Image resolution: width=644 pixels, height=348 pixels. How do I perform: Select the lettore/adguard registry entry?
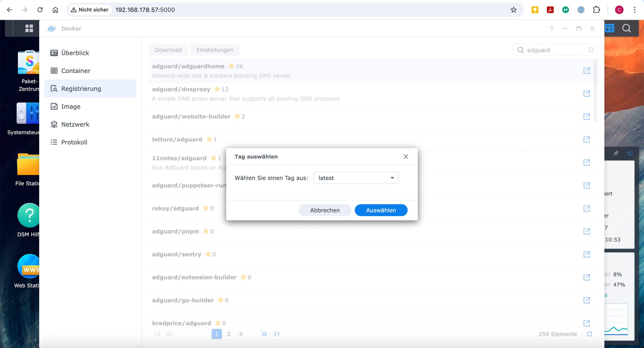click(177, 139)
